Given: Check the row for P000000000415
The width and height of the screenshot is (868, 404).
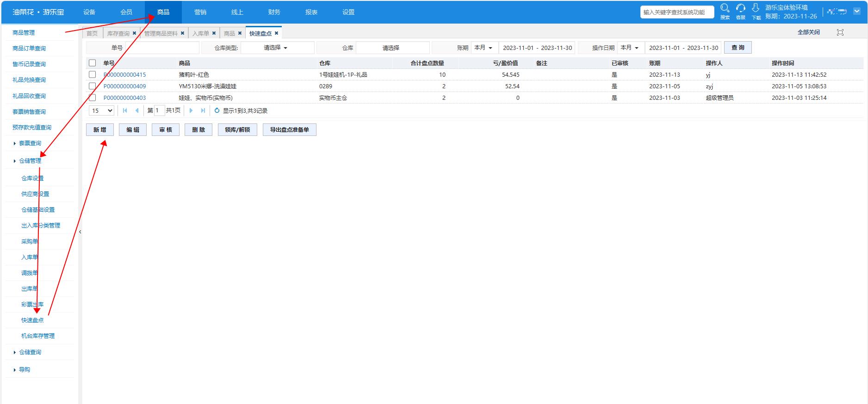Looking at the screenshot, I should point(93,74).
